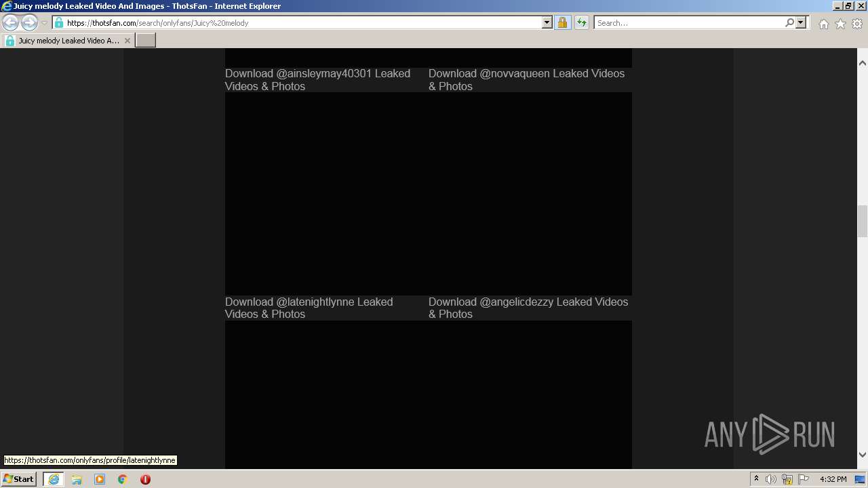Open Favorites with the star icon
The height and width of the screenshot is (488, 868).
point(840,24)
